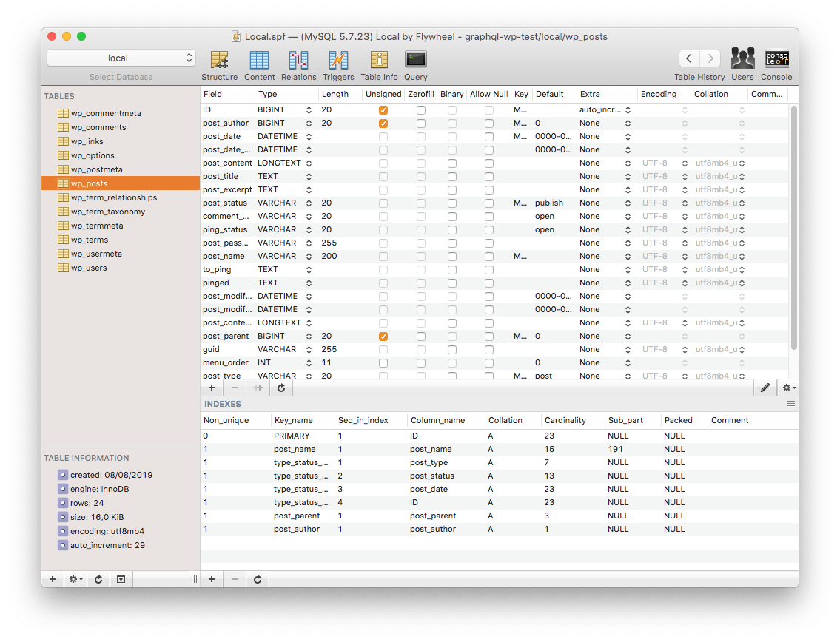Open the local database selector dropdown
This screenshot has width=840, height=642.
pos(121,58)
